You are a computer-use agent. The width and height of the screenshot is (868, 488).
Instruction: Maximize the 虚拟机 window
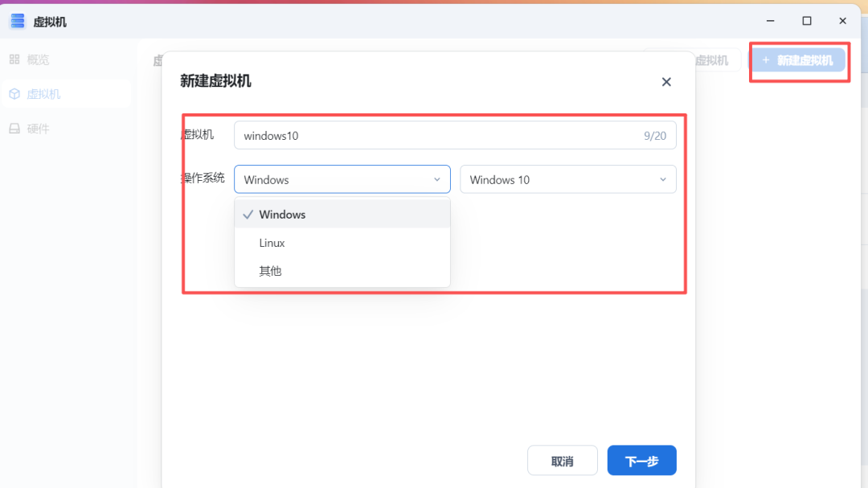807,21
